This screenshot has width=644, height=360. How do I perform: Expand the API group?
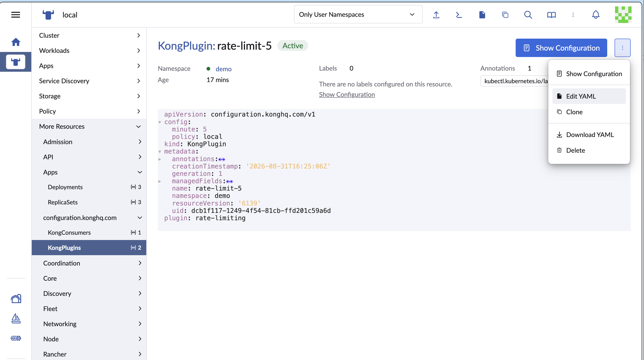(89, 157)
